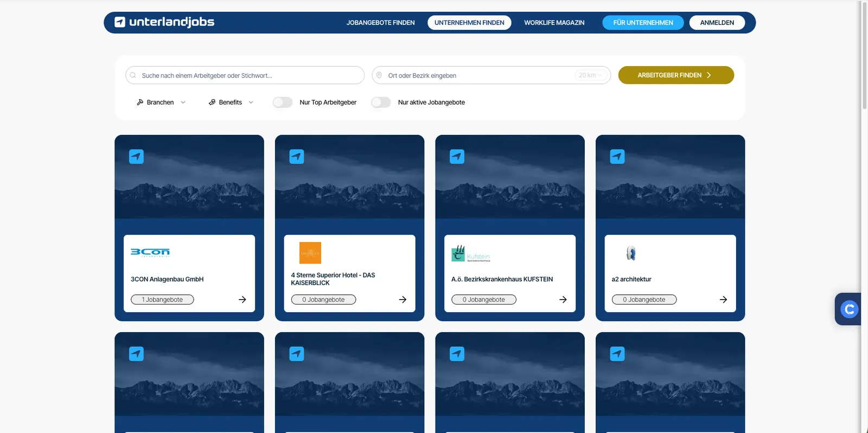Click the Arbeitgeber finden button
Image resolution: width=868 pixels, height=433 pixels.
(676, 75)
